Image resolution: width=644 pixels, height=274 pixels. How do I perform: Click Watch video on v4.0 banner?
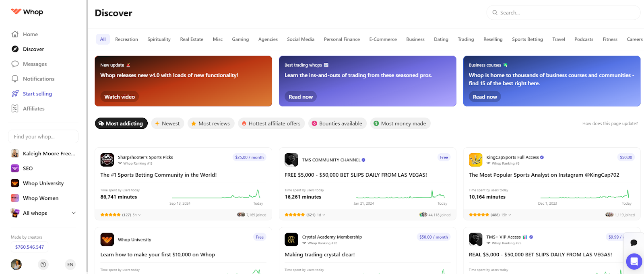tap(120, 97)
